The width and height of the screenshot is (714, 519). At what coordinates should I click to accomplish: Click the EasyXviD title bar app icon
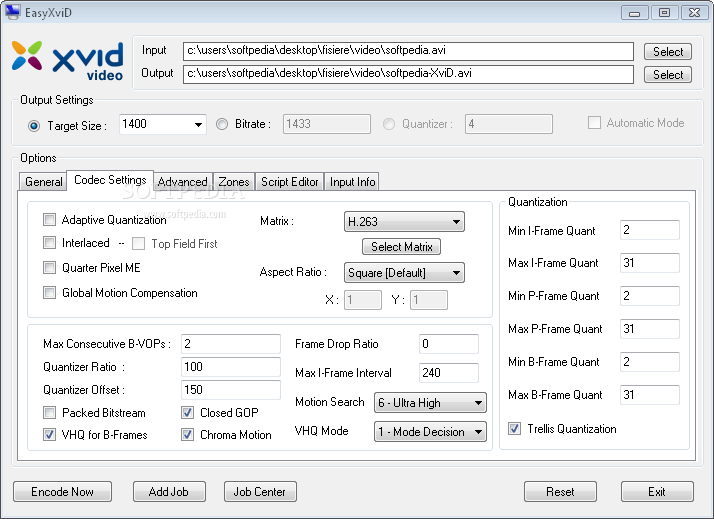[x=13, y=12]
